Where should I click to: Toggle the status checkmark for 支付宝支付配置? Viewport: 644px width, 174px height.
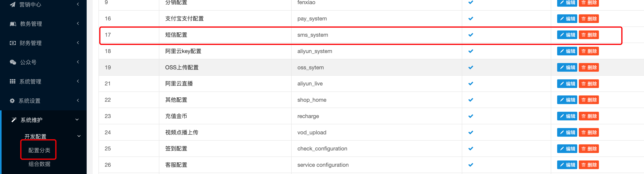tap(470, 19)
